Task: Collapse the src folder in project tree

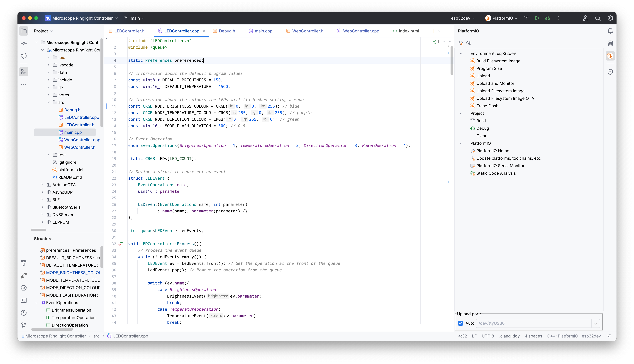Action: point(49,102)
